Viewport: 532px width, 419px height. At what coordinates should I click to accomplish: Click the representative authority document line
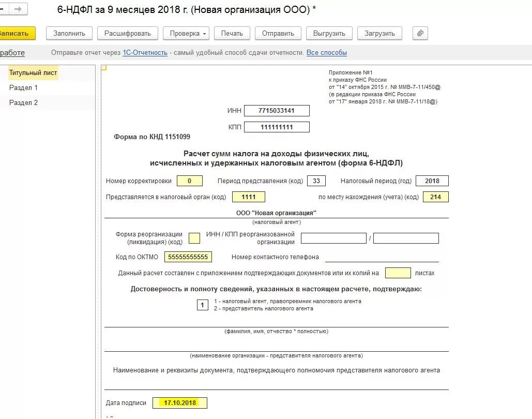click(277, 384)
